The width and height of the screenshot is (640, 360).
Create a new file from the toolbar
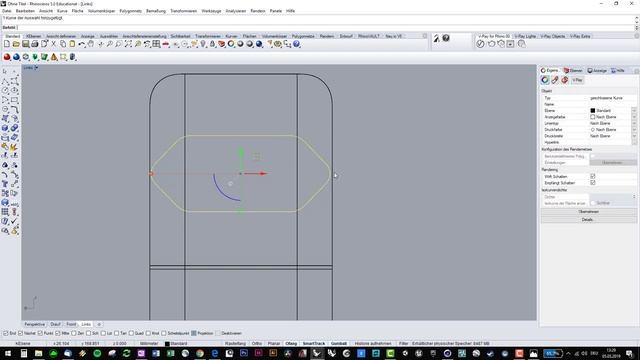click(x=7, y=44)
